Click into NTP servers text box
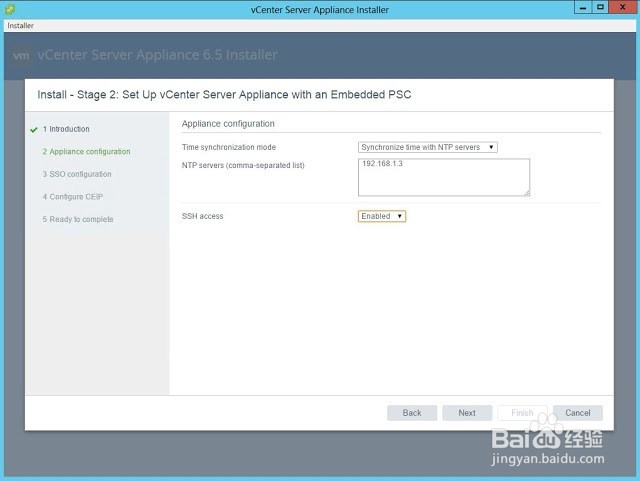This screenshot has height=481, width=640. pos(444,177)
